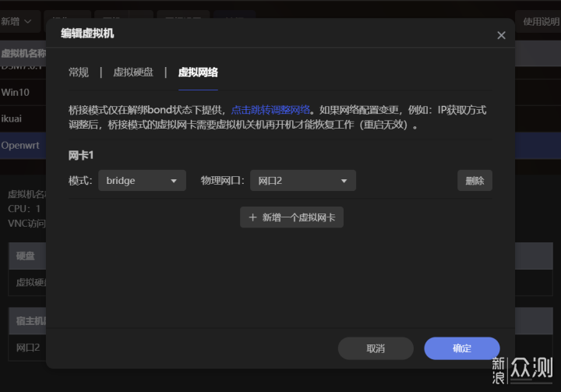This screenshot has height=392, width=561.
Task: Expand the 新增 dropdown in the top toolbar
Action: (20, 22)
